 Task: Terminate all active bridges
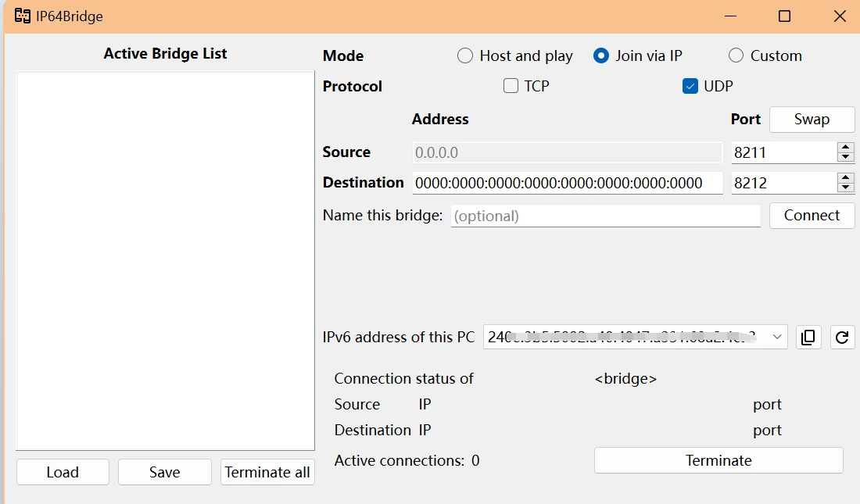click(x=267, y=472)
